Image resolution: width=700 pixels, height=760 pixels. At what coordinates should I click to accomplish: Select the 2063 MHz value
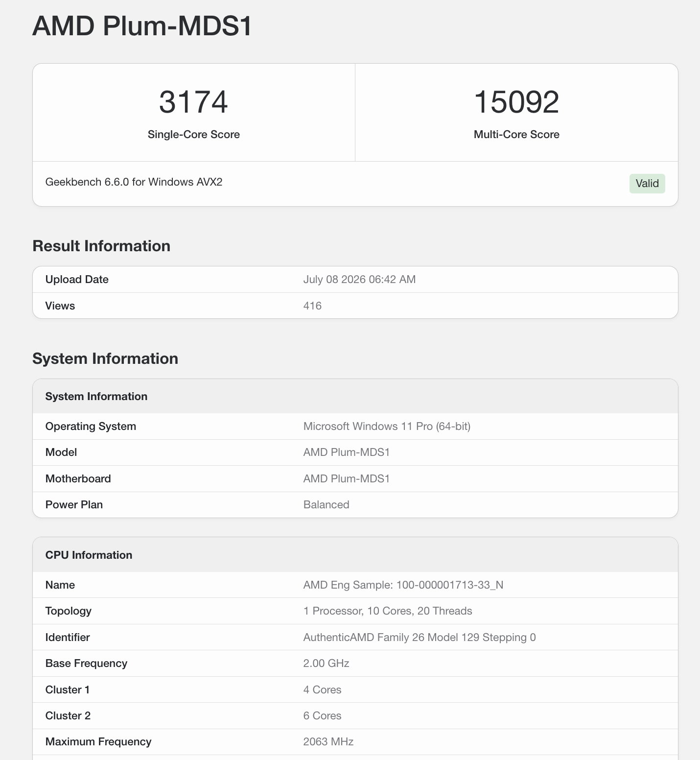pos(328,742)
